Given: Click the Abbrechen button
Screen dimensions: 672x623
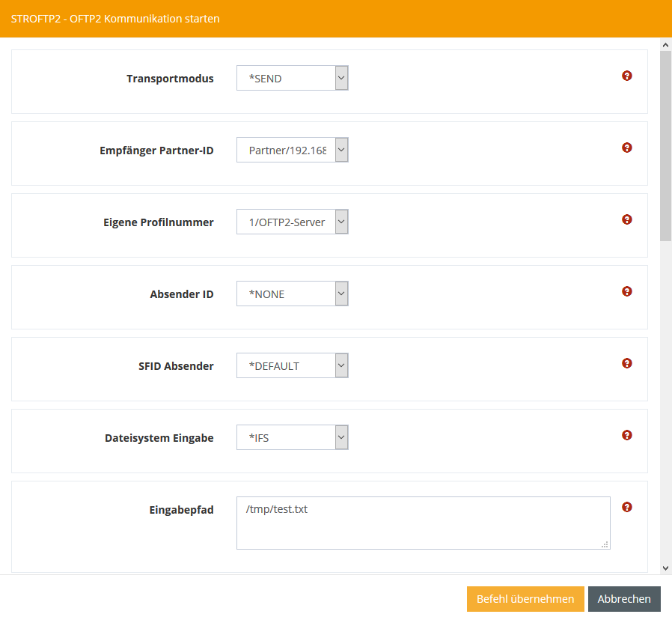Looking at the screenshot, I should [x=624, y=599].
